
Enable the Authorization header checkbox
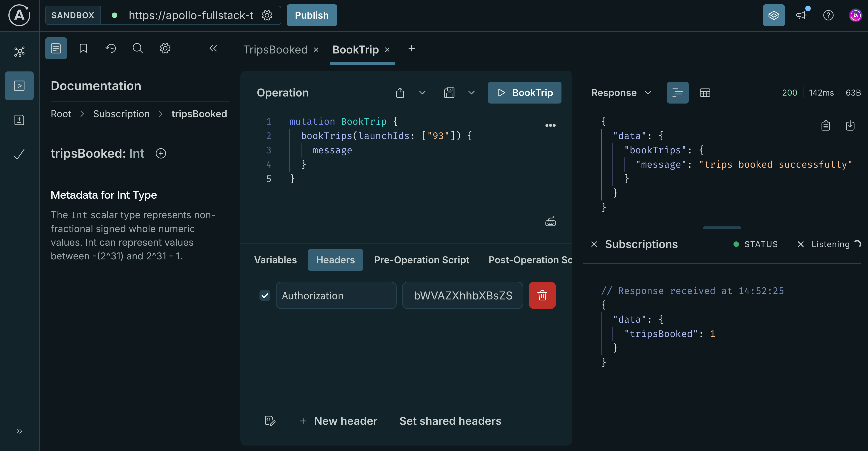265,295
